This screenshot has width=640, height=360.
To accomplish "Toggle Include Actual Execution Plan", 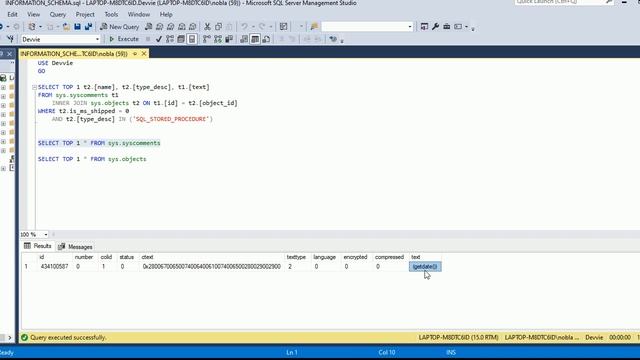I will [207, 39].
